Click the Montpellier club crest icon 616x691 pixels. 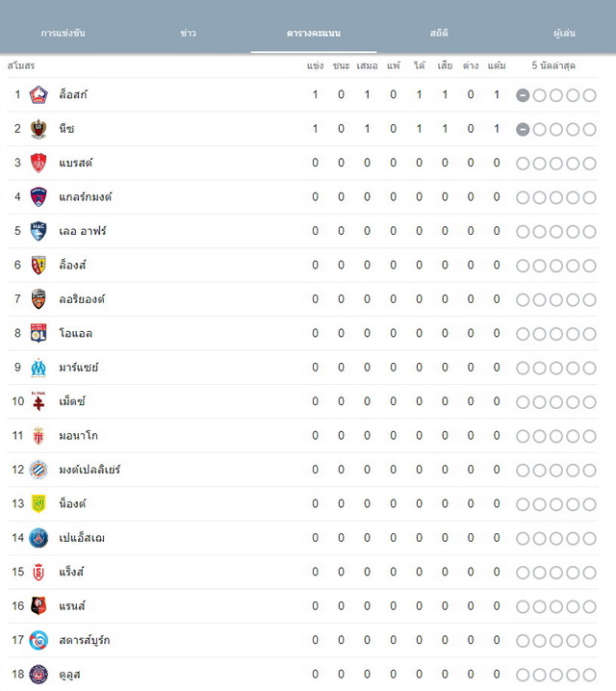[x=38, y=470]
